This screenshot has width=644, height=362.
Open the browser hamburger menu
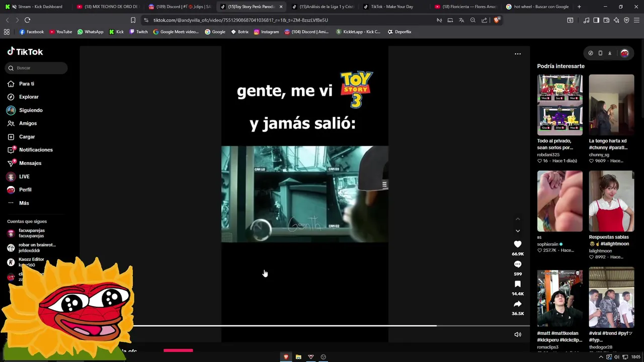pyautogui.click(x=637, y=20)
